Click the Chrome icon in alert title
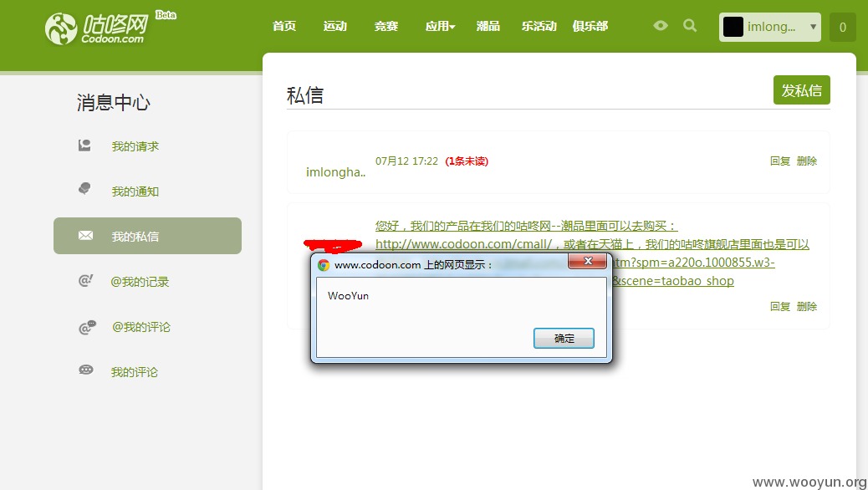 tap(324, 265)
